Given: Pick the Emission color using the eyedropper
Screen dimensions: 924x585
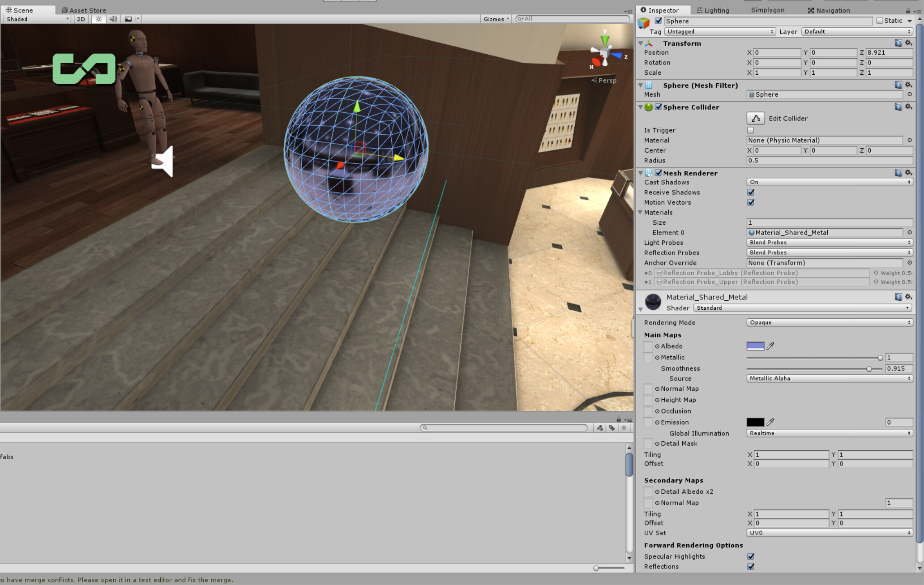Looking at the screenshot, I should tap(771, 422).
